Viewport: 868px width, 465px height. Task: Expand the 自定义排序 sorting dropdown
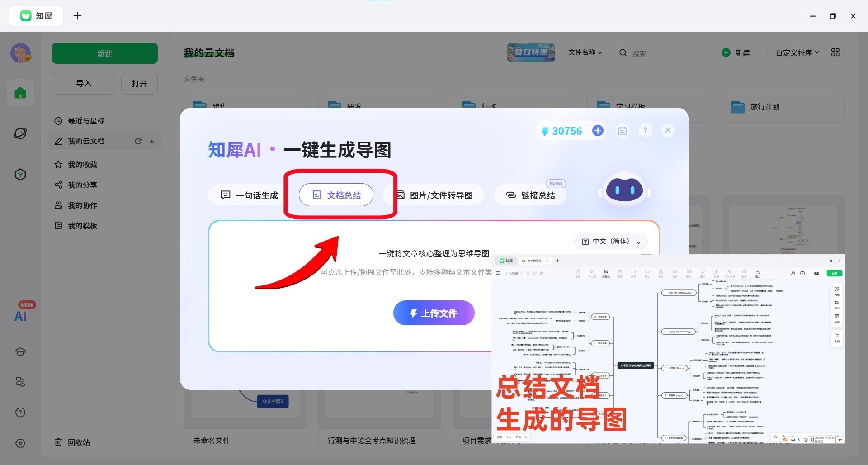tap(797, 53)
